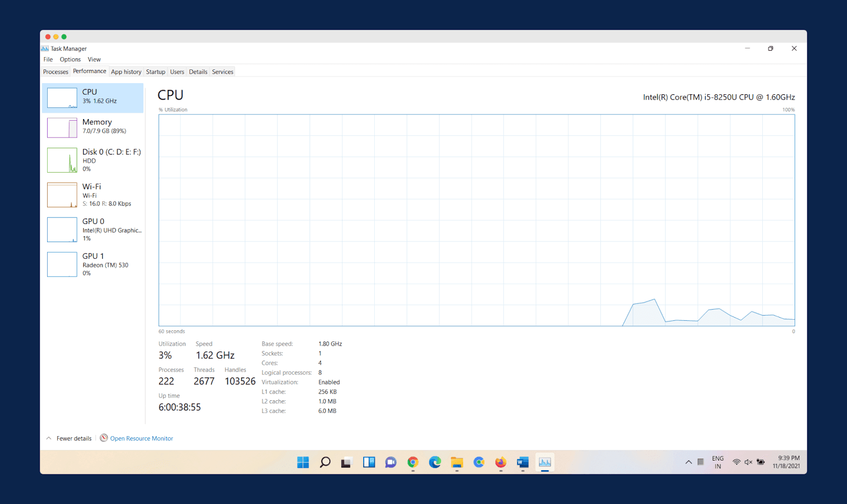Open taskbar Search magnifier icon
The width and height of the screenshot is (847, 504).
[325, 462]
